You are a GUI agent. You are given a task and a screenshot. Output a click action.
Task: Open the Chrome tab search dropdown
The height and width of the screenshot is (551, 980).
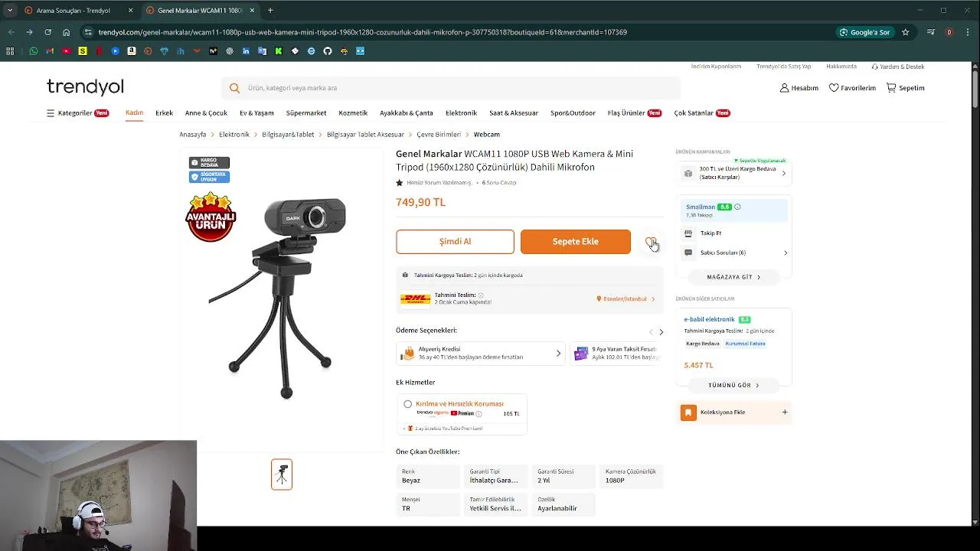click(10, 10)
